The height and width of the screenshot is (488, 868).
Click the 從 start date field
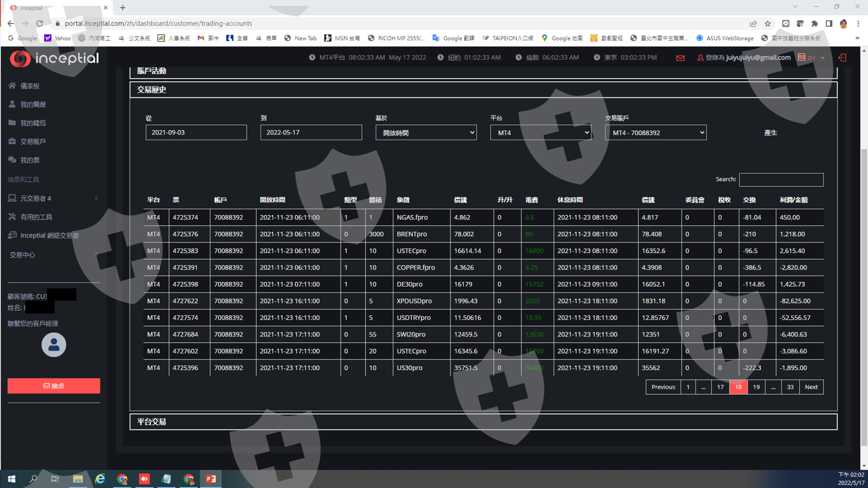pos(196,133)
